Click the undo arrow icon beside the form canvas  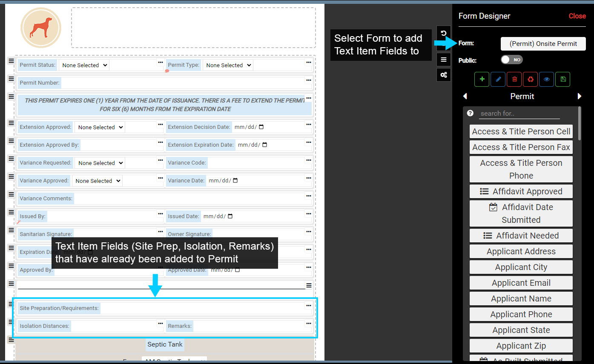443,33
